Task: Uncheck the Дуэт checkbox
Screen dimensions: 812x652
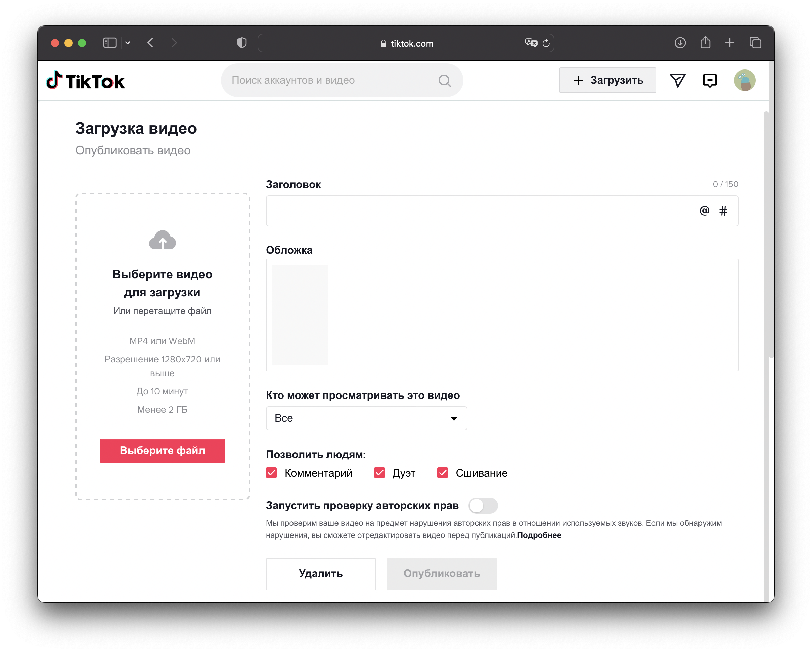Action: pos(379,473)
